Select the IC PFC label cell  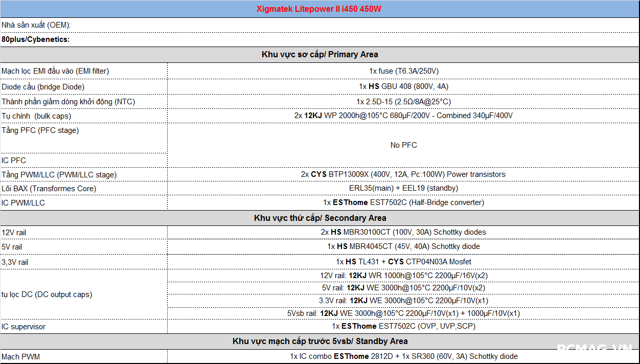point(84,161)
